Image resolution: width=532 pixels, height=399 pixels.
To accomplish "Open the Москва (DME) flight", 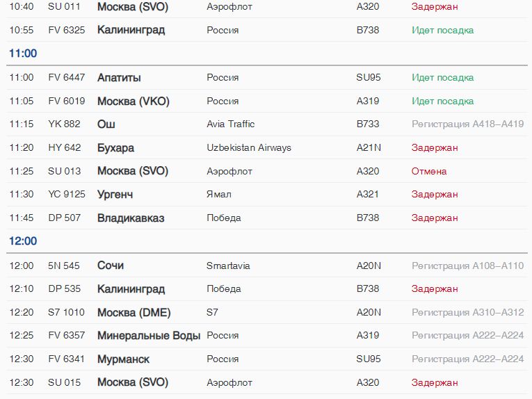I will [x=134, y=313].
